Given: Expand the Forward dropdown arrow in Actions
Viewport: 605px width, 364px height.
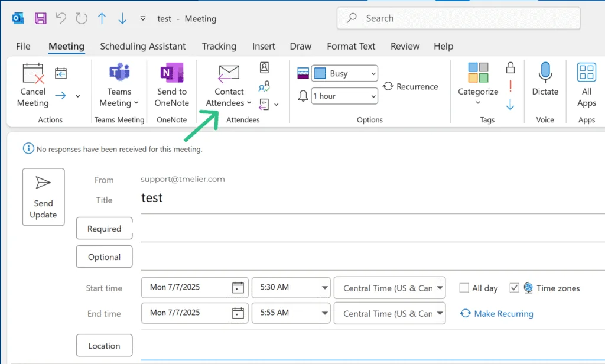Looking at the screenshot, I should (x=78, y=96).
